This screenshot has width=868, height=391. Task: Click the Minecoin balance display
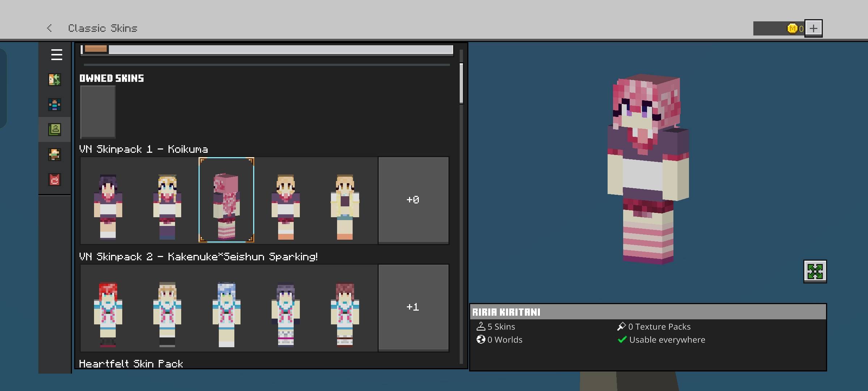(779, 28)
